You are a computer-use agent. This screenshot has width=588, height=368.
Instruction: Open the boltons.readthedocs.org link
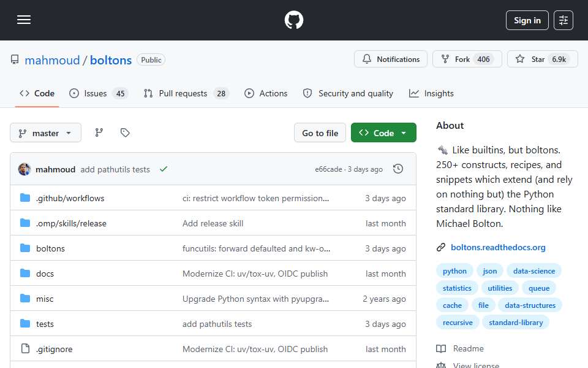[498, 247]
